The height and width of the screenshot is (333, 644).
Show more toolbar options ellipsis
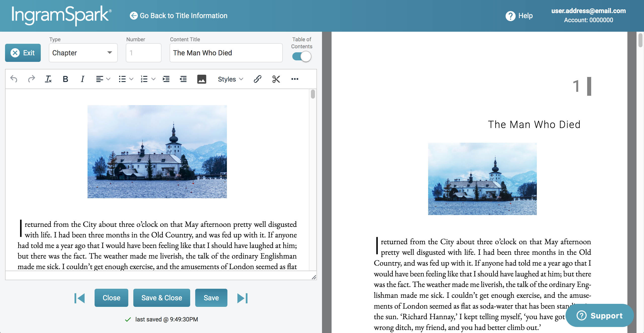pos(295,79)
